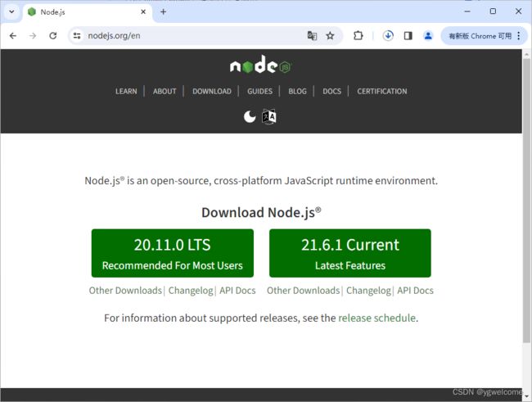Viewport: 532px width, 402px height.
Task: Click the scrollbar up arrow
Action: point(526,54)
